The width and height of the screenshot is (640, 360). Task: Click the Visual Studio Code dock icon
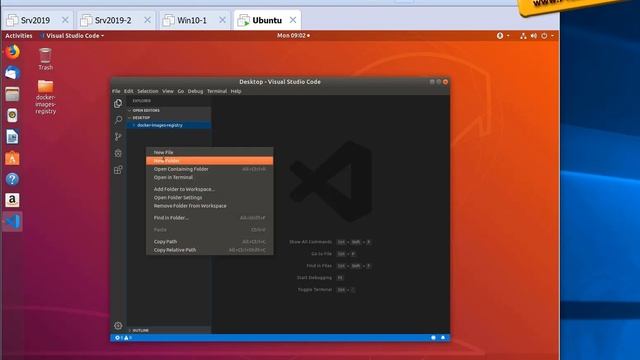(12, 222)
